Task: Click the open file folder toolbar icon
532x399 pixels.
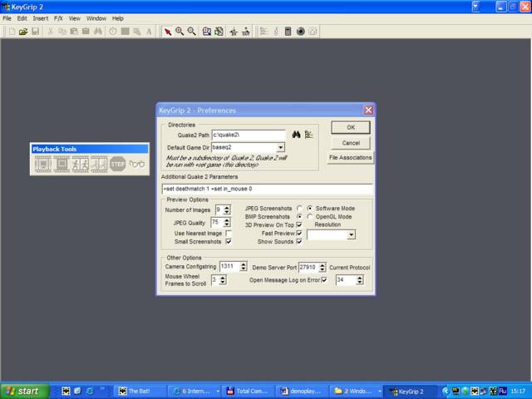Action: point(23,32)
